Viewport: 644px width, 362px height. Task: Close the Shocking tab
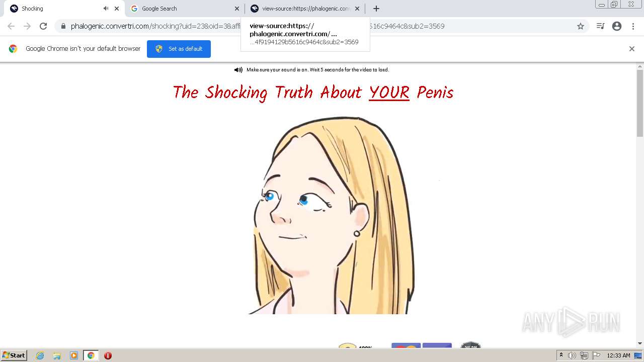pos(117,9)
